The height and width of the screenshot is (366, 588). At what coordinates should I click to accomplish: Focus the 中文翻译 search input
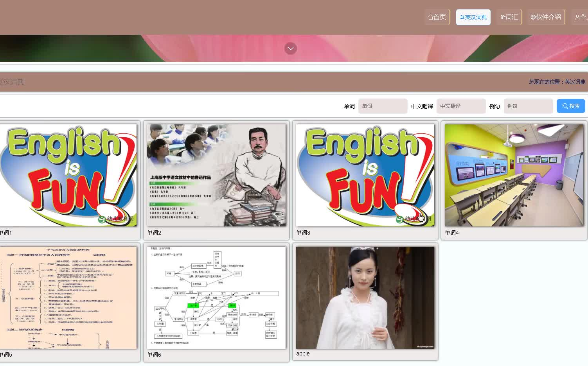tap(461, 106)
